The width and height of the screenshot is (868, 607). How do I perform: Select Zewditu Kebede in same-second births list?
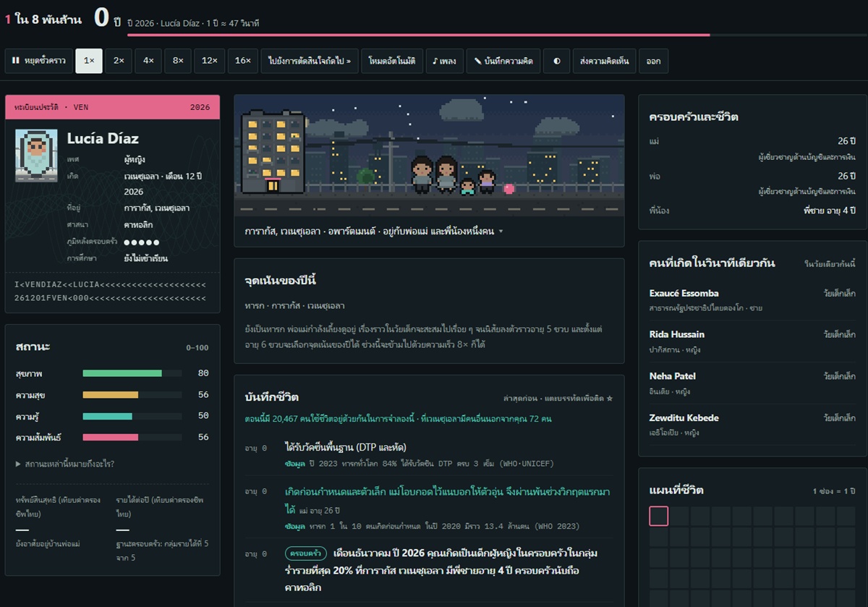(752, 425)
